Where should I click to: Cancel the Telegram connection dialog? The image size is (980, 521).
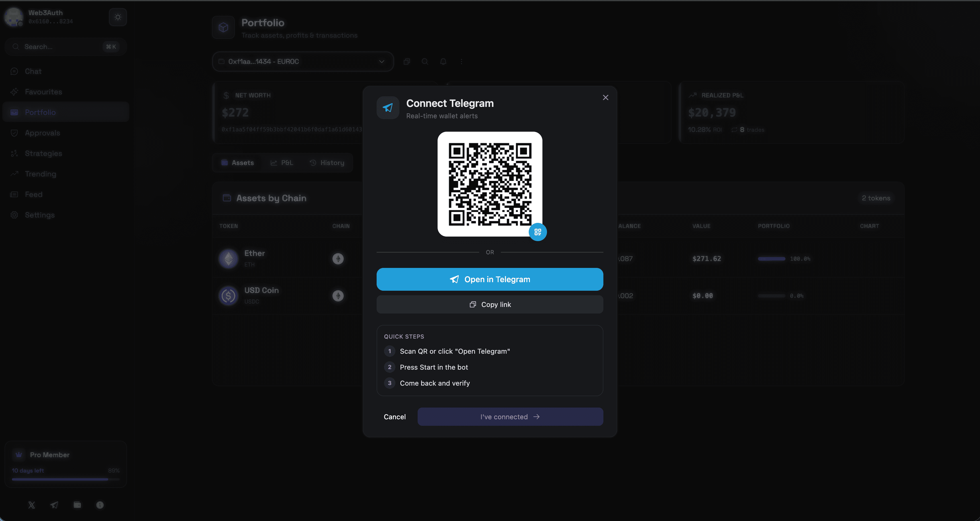point(395,417)
